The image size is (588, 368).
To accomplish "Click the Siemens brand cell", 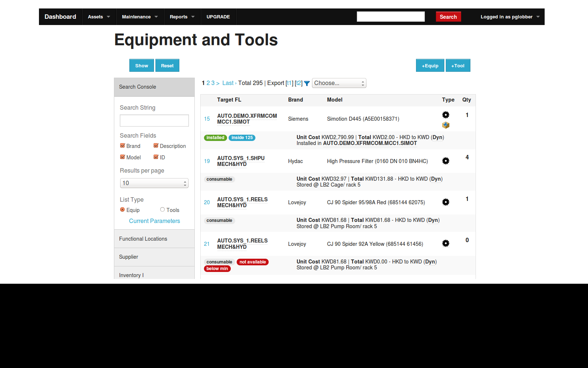I will (x=298, y=119).
